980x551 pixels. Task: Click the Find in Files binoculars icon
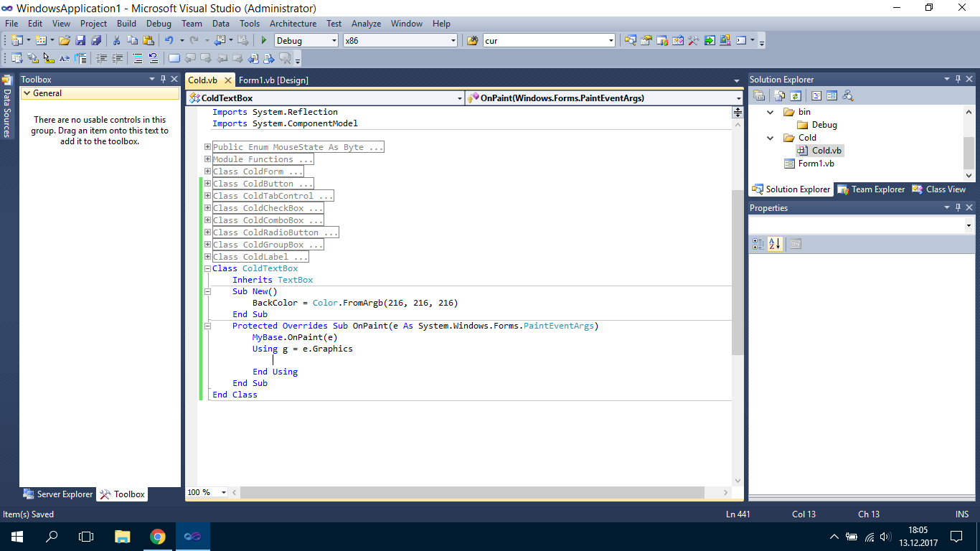[x=473, y=41]
